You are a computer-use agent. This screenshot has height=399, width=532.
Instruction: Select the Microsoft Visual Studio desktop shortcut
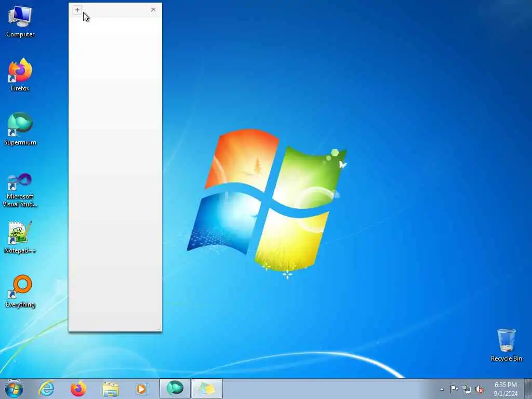coord(20,190)
